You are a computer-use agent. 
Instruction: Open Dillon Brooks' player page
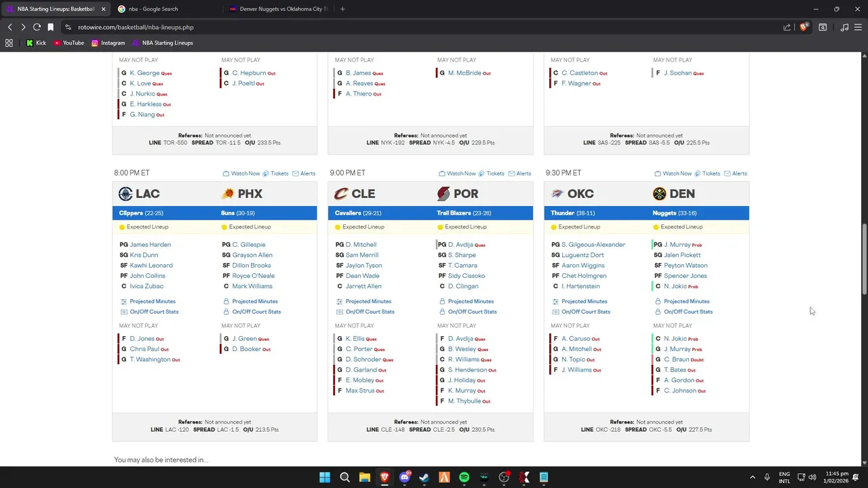[x=252, y=266]
